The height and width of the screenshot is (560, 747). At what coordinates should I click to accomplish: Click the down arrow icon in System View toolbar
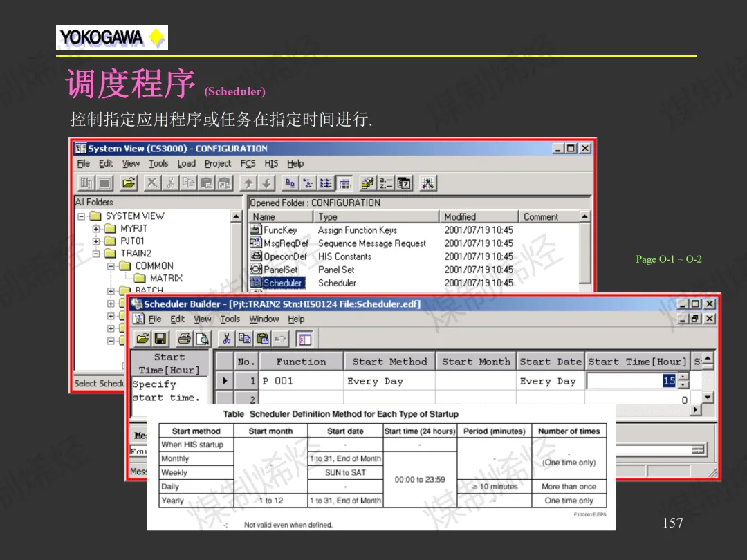coord(266,183)
